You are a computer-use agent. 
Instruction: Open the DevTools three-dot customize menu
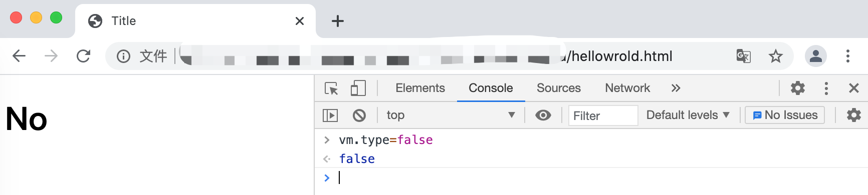tap(826, 88)
